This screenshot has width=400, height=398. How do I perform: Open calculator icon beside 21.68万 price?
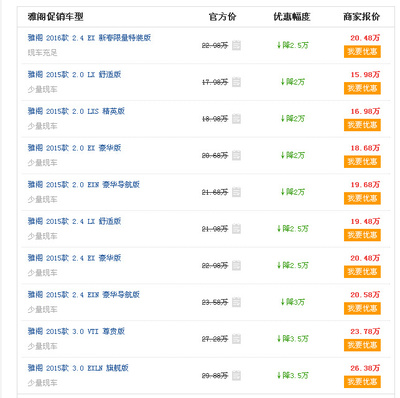pos(236,192)
